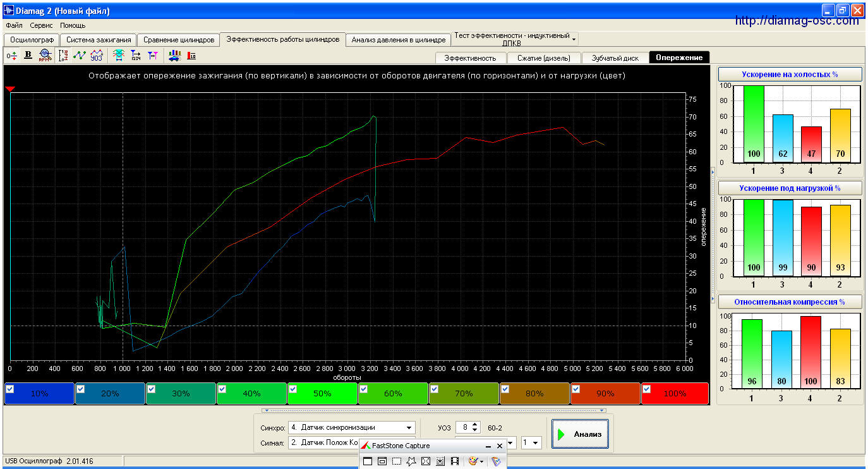Open the Анализ давления в цилиндре tab
The height and width of the screenshot is (469, 868).
(x=399, y=40)
